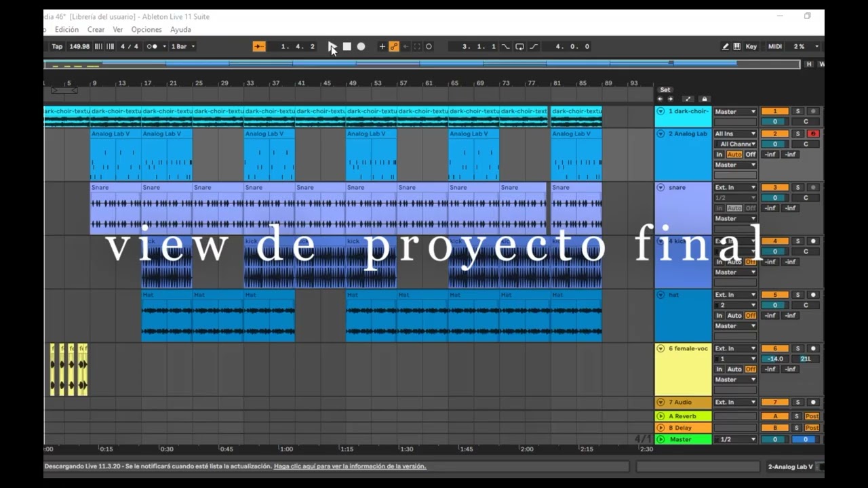Open Master output dropdown on dark-choir track

[735, 111]
